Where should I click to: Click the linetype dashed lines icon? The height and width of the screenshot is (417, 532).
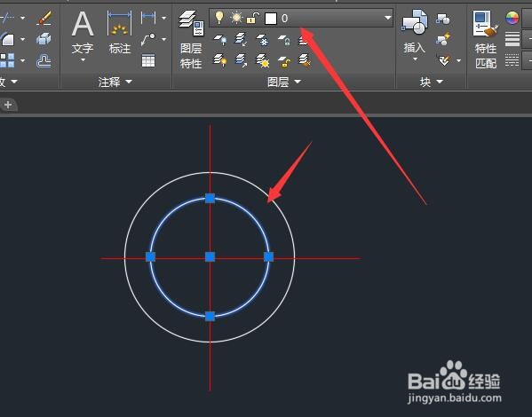click(512, 60)
